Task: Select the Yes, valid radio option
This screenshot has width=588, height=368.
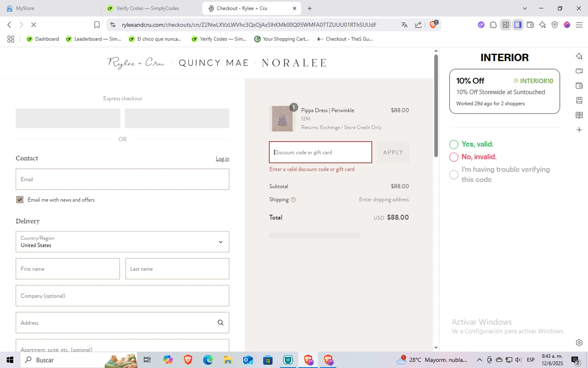Action: (x=454, y=144)
